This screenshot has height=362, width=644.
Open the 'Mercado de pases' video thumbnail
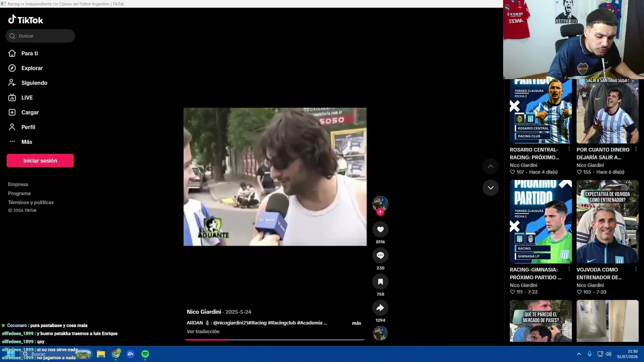(541, 321)
